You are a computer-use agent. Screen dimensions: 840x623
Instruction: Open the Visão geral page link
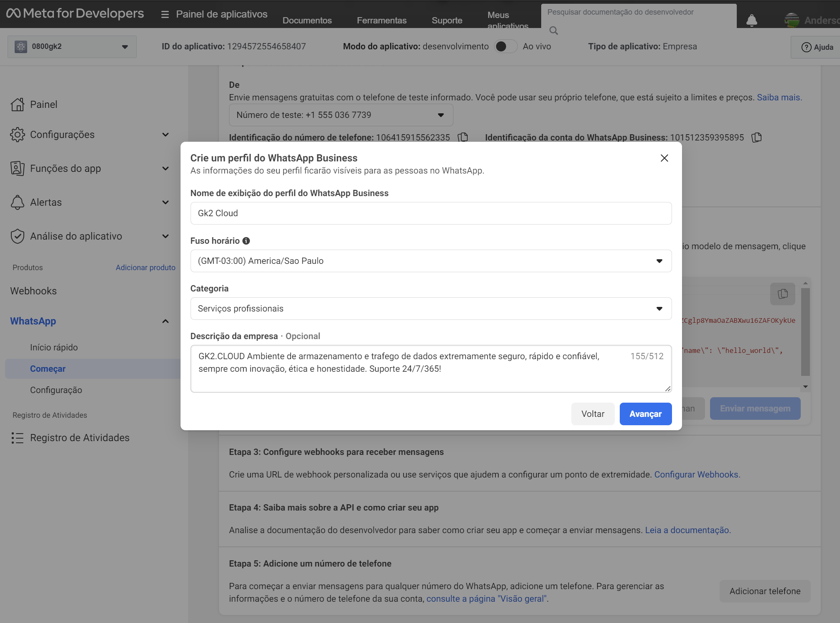(486, 599)
